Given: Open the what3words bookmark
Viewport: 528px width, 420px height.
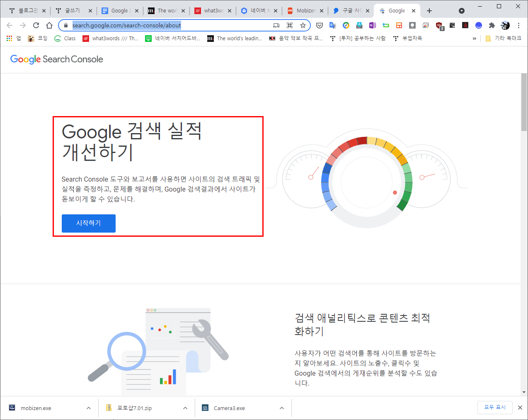Looking at the screenshot, I should tap(110, 38).
